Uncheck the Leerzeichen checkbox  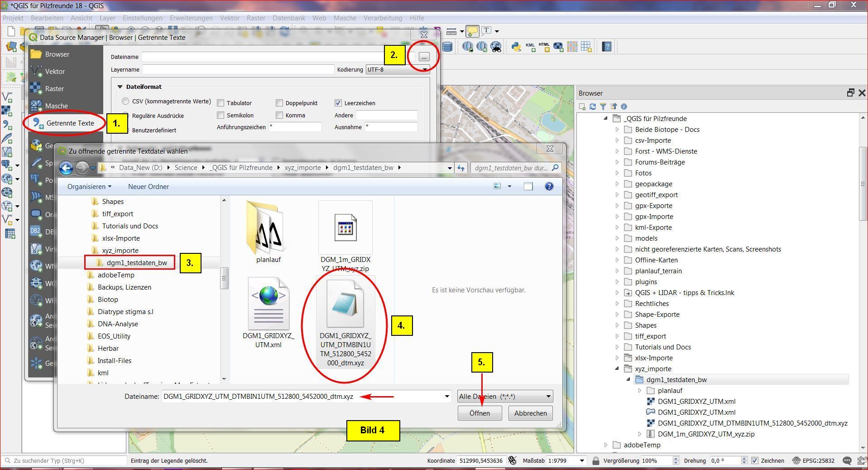[338, 103]
